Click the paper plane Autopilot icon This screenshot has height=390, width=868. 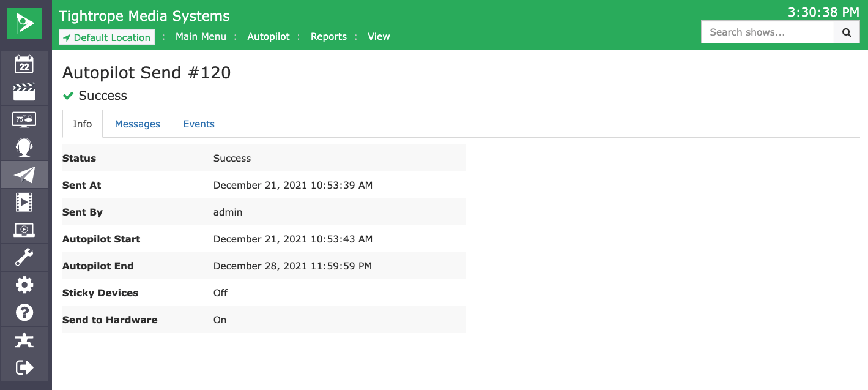click(x=24, y=175)
